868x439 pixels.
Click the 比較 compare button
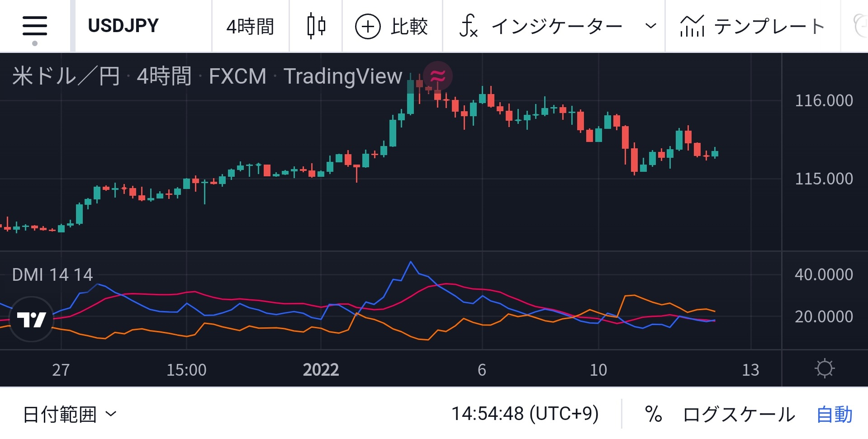pos(408,26)
